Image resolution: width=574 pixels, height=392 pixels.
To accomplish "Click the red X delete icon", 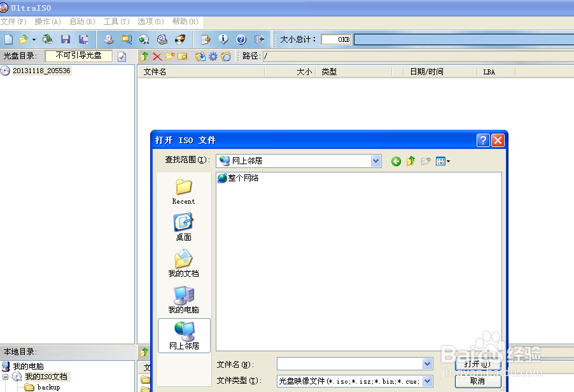I will click(157, 57).
